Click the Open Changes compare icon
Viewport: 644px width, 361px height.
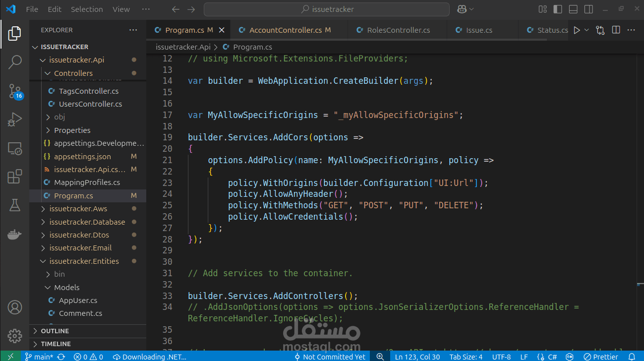600,30
